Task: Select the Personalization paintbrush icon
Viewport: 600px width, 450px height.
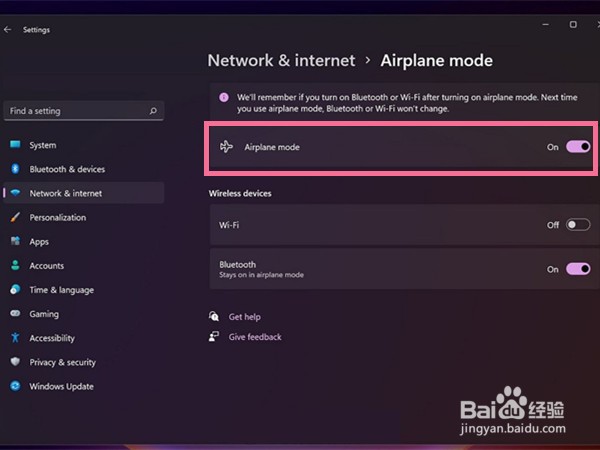Action: click(x=15, y=217)
